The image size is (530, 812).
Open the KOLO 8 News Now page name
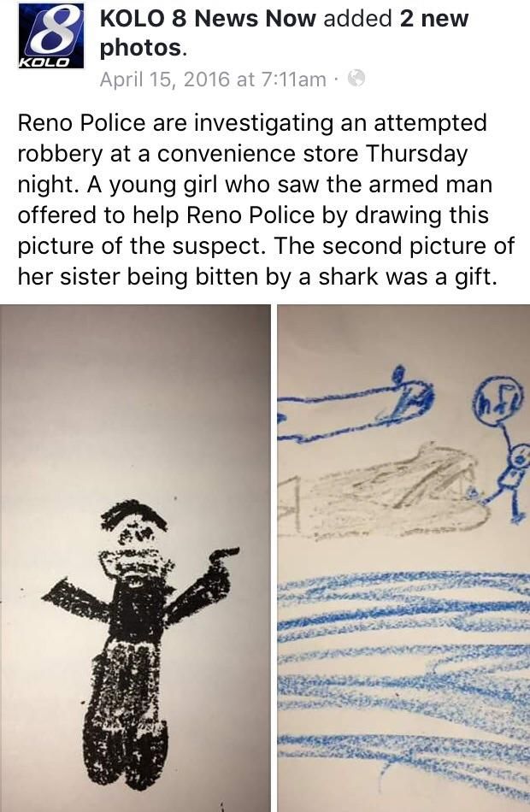(x=207, y=19)
